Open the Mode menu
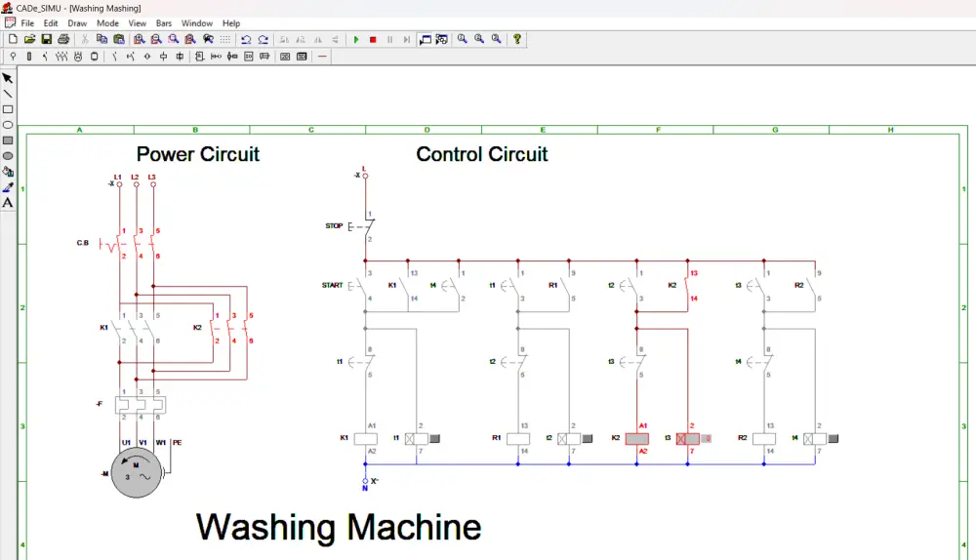The image size is (976, 560). [107, 23]
